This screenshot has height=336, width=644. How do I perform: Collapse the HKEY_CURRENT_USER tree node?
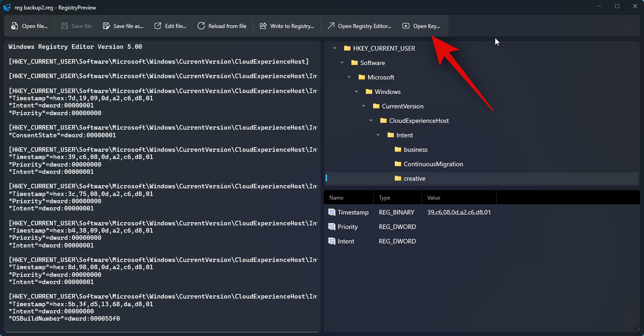pyautogui.click(x=335, y=48)
